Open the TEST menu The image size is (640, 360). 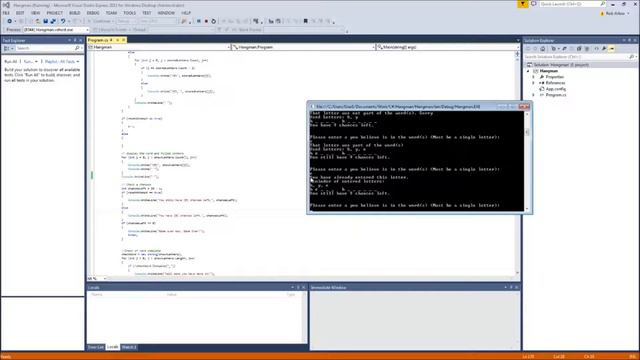[147, 13]
